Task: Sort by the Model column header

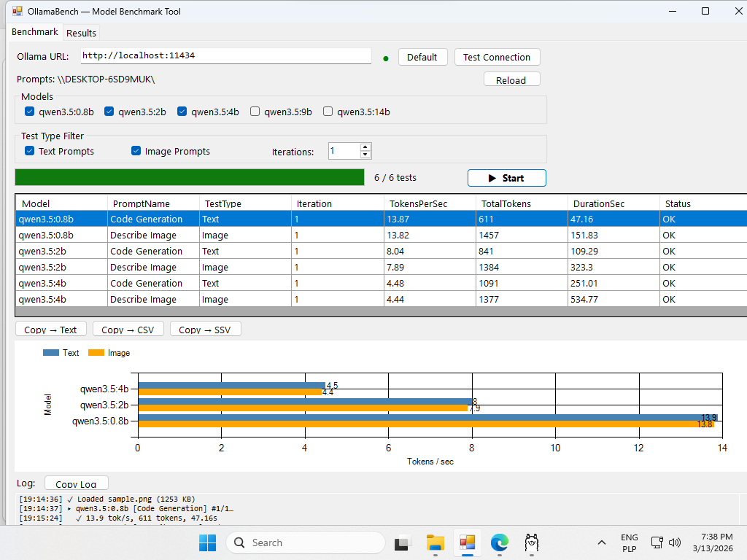Action: (61, 203)
